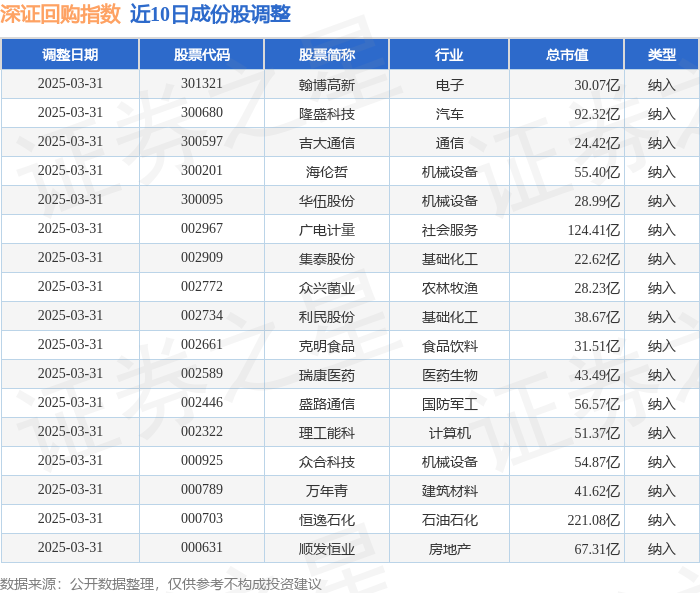Click stock code 002322

[202, 432]
